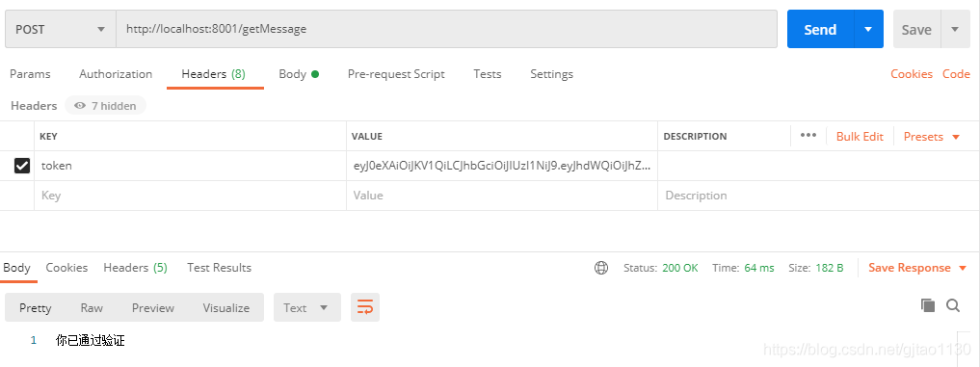This screenshot has height=367, width=980.
Task: Click the globe network icon near Status
Action: (601, 268)
